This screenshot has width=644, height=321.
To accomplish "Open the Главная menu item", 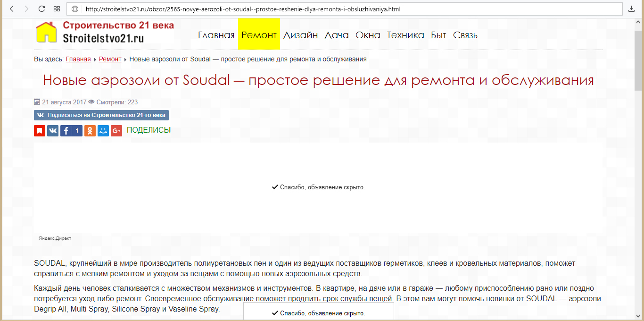I will (x=216, y=35).
